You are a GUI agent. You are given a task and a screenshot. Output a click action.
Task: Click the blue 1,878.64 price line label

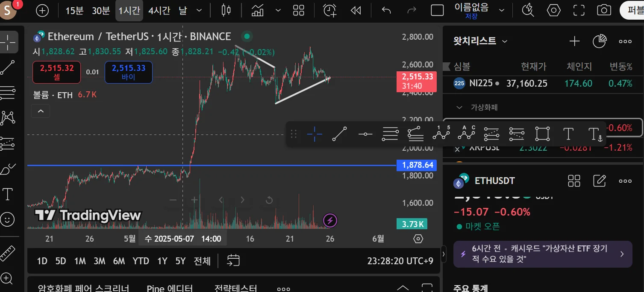(417, 165)
